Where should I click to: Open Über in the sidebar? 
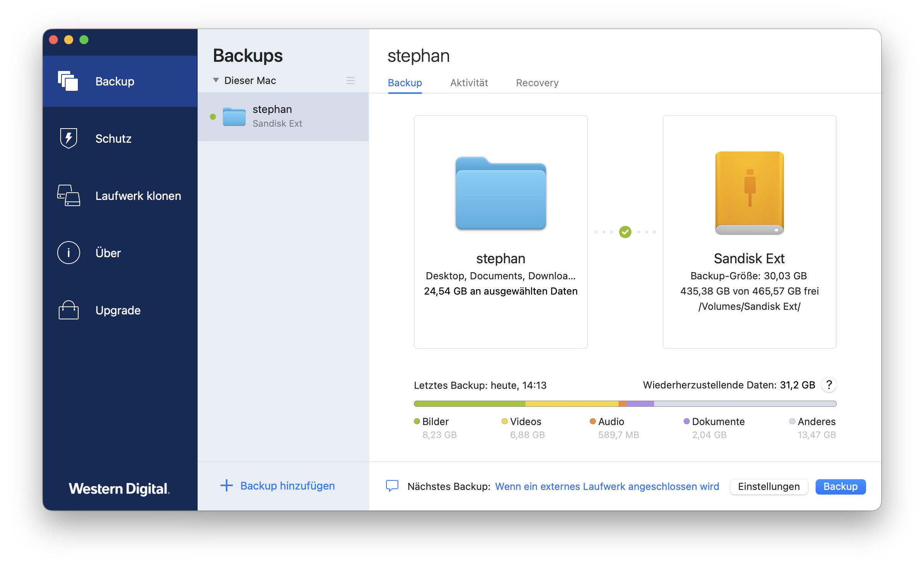120,253
